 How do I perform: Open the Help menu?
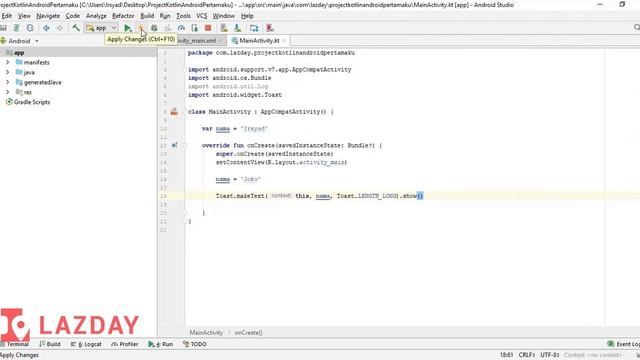tap(247, 16)
